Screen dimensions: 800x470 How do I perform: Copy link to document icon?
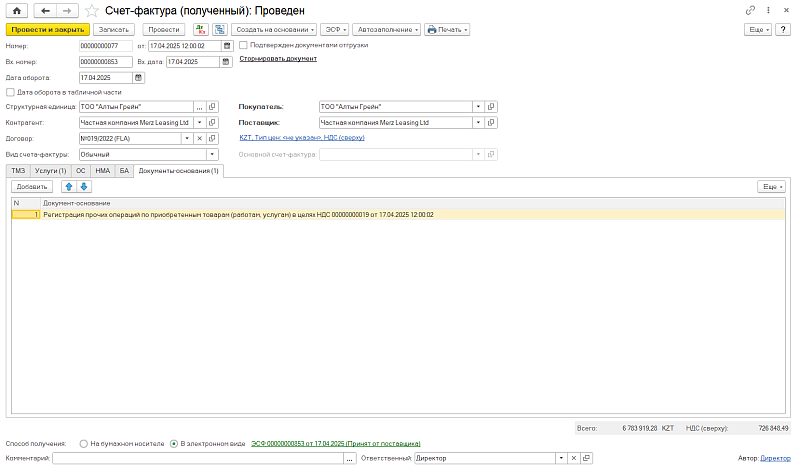(x=750, y=10)
